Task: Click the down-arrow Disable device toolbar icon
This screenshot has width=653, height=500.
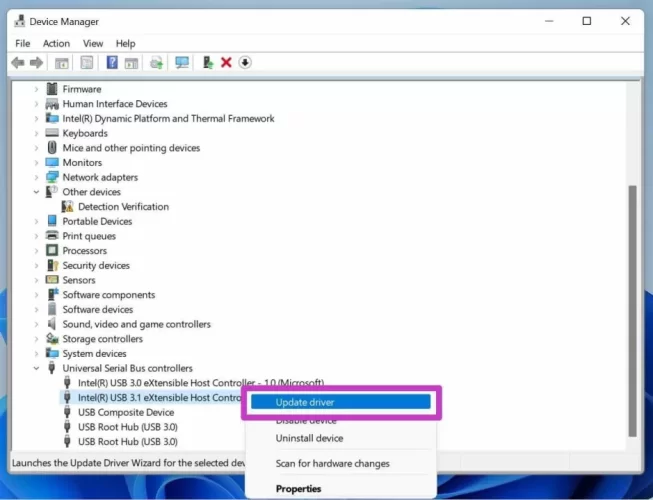Action: click(x=245, y=62)
